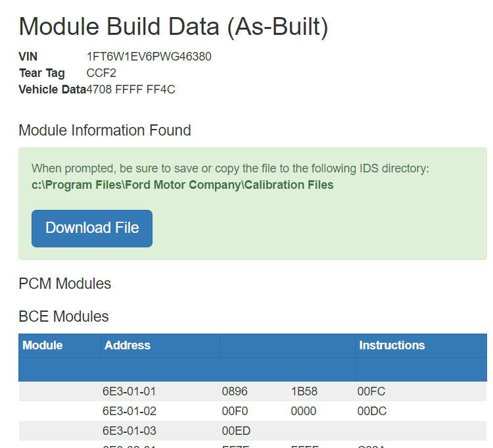Viewport: 493px width, 448px height.
Task: Click the Calibration Files directory path text
Action: tap(182, 185)
